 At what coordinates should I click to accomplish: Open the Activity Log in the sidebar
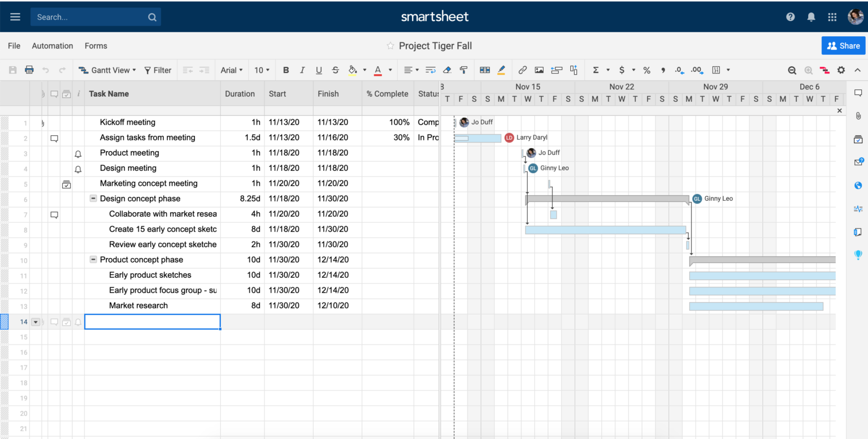coord(858,209)
